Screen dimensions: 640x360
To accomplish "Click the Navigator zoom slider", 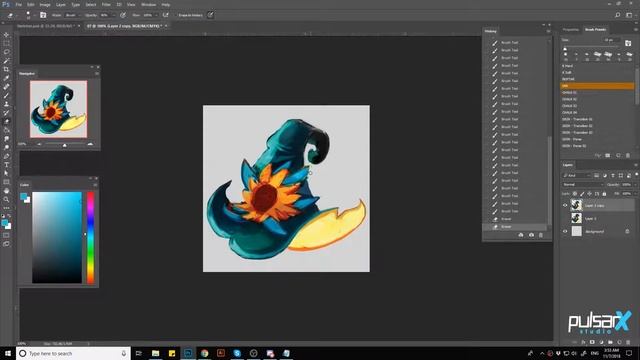I will pyautogui.click(x=64, y=144).
